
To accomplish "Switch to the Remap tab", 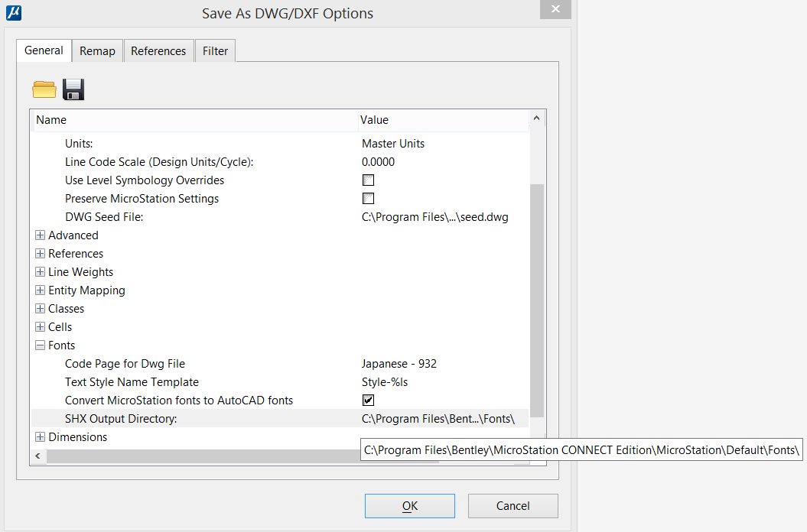I will pos(97,51).
